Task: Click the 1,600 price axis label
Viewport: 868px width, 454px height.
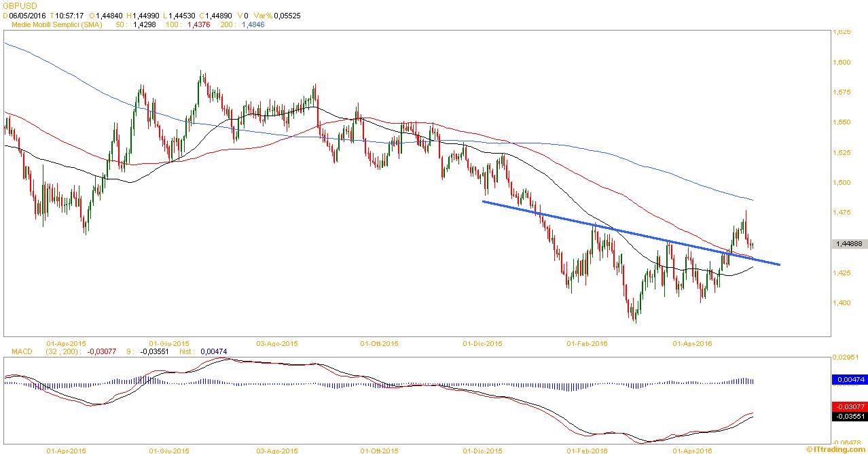Action: point(843,63)
